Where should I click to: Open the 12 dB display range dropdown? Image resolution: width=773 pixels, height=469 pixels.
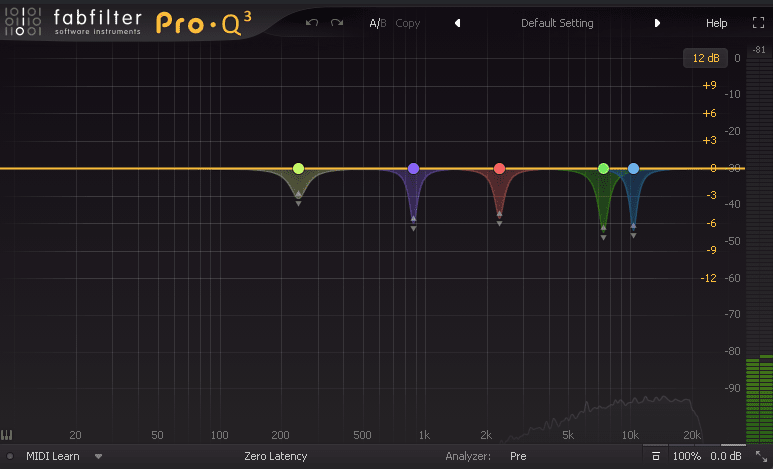point(705,58)
